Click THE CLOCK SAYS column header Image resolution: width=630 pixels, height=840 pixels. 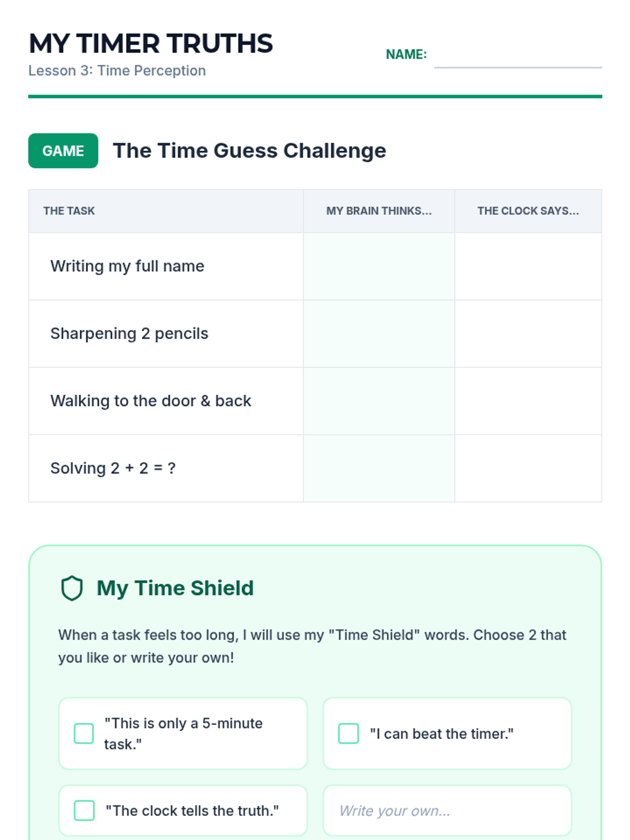(528, 211)
